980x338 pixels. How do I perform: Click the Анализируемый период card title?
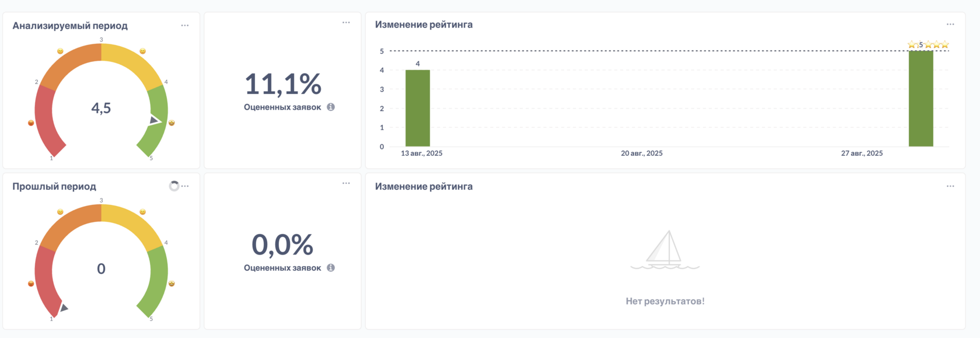point(70,26)
